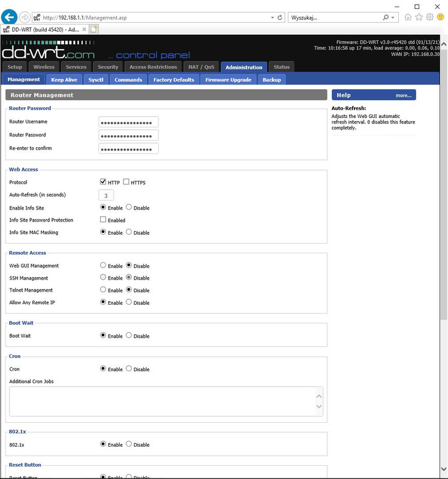Click the vertical page scrollbar thumb

point(444,184)
